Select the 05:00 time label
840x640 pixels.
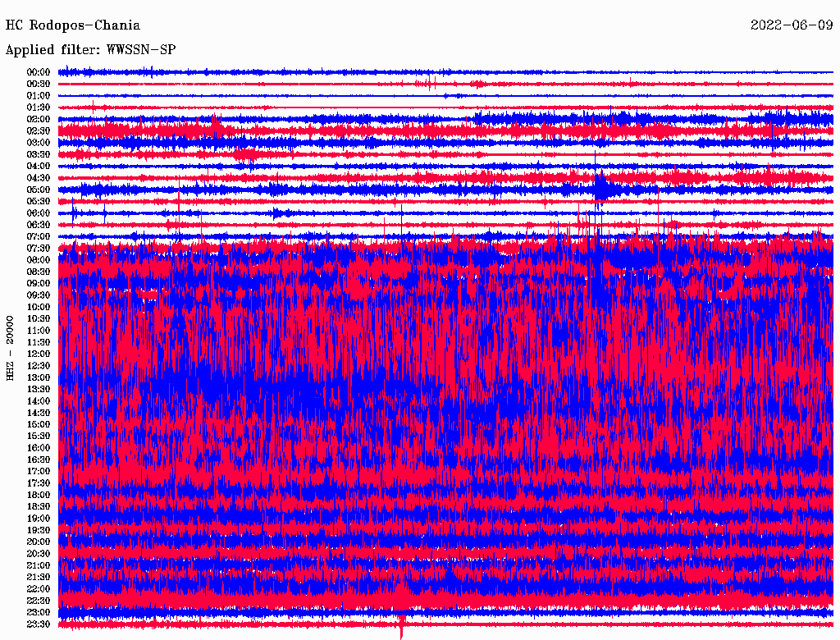point(39,190)
